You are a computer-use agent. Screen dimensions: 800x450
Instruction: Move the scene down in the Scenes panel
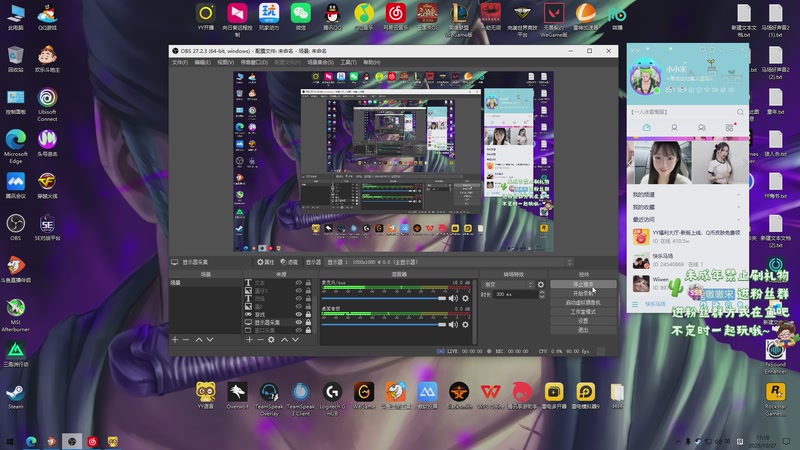[210, 339]
